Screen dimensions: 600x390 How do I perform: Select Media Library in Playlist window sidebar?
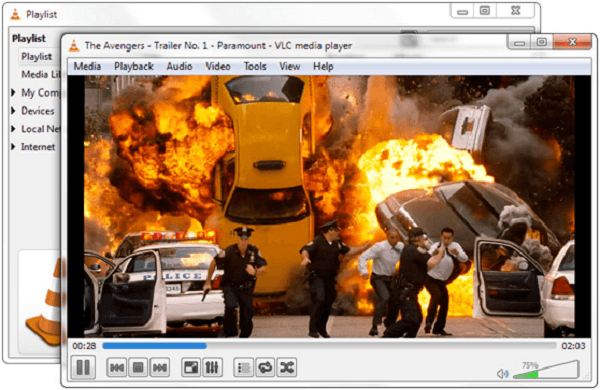coord(41,74)
